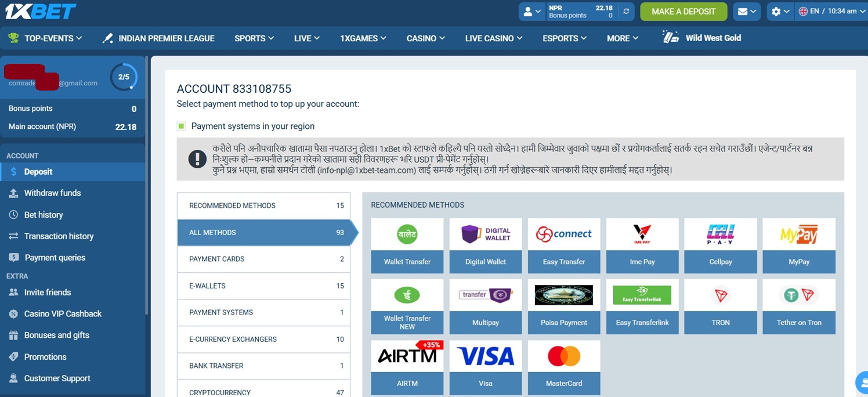Click the Make a Deposit button
Screen dimensions: 868x397
tap(683, 12)
